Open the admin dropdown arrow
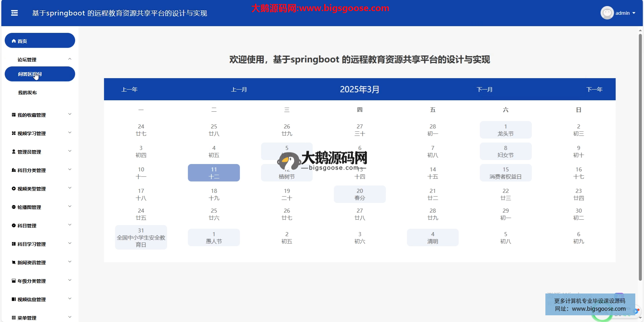This screenshot has width=644, height=322. [634, 13]
